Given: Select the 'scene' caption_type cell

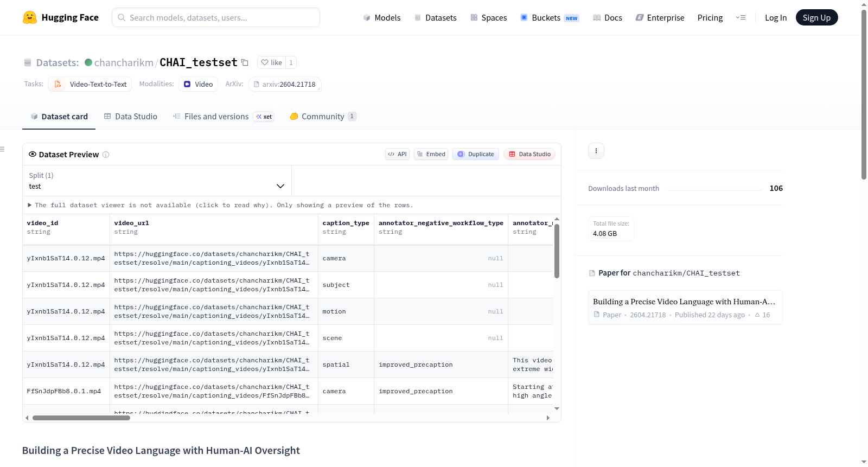Looking at the screenshot, I should tap(346, 338).
